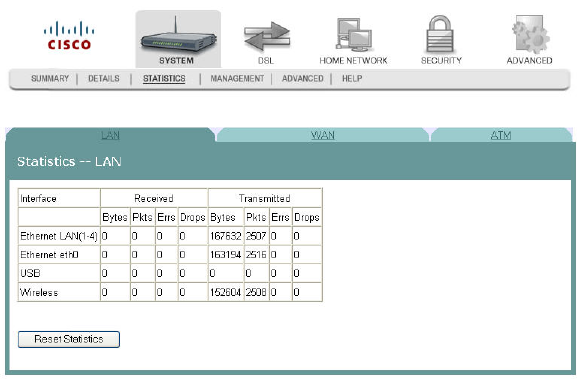
Task: Select the Statistics submenu item
Action: pos(164,78)
